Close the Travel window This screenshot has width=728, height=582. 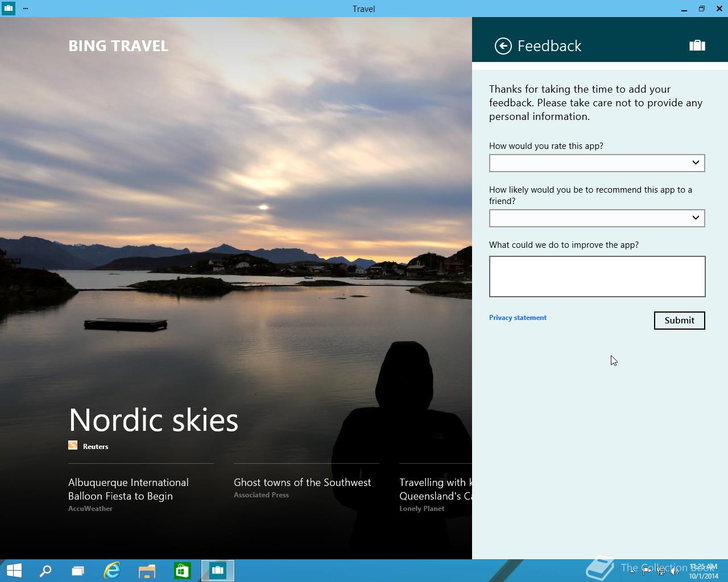(719, 9)
